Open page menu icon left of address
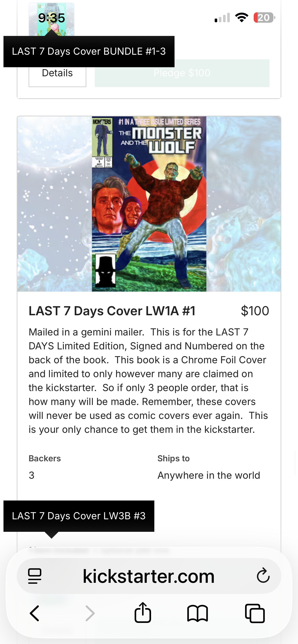 35,576
